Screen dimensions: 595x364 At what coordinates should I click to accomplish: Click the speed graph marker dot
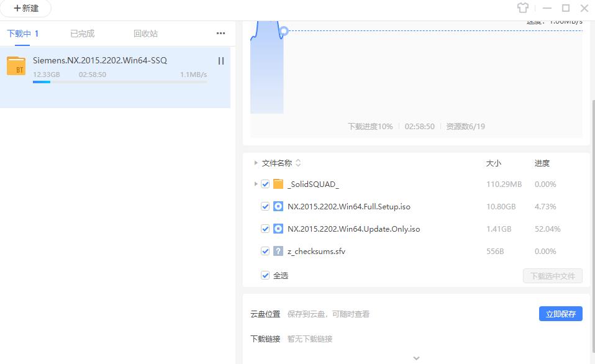(x=283, y=31)
